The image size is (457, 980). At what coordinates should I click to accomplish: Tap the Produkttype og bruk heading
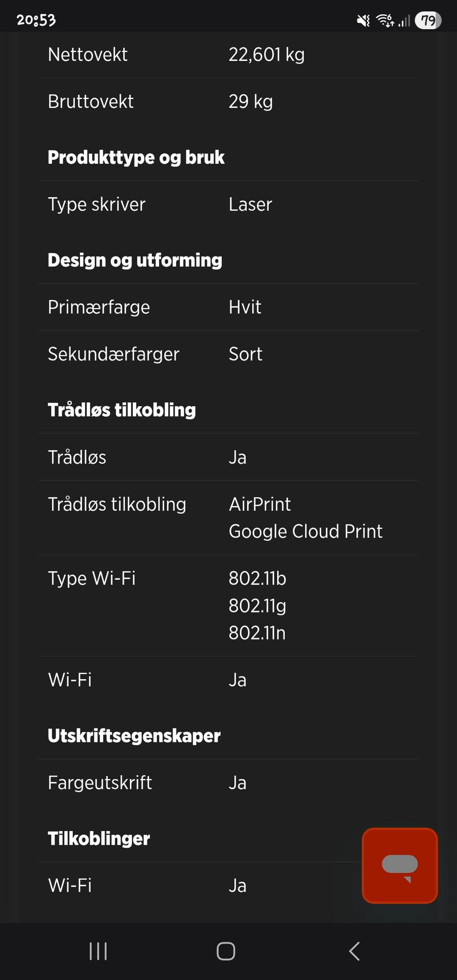[136, 158]
